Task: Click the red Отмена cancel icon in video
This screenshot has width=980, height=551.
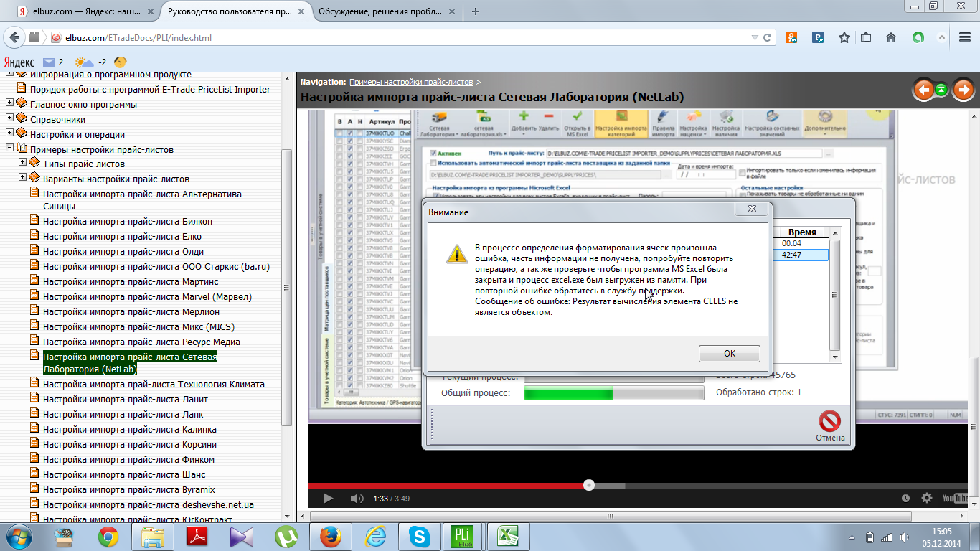Action: click(x=830, y=421)
